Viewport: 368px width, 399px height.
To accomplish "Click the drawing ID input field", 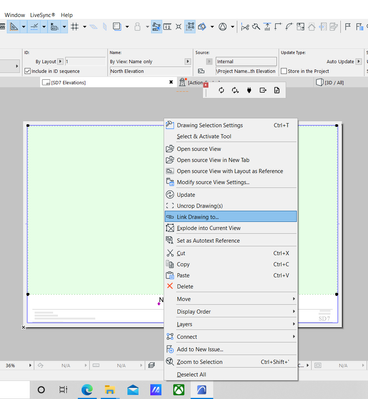I will coord(85,61).
